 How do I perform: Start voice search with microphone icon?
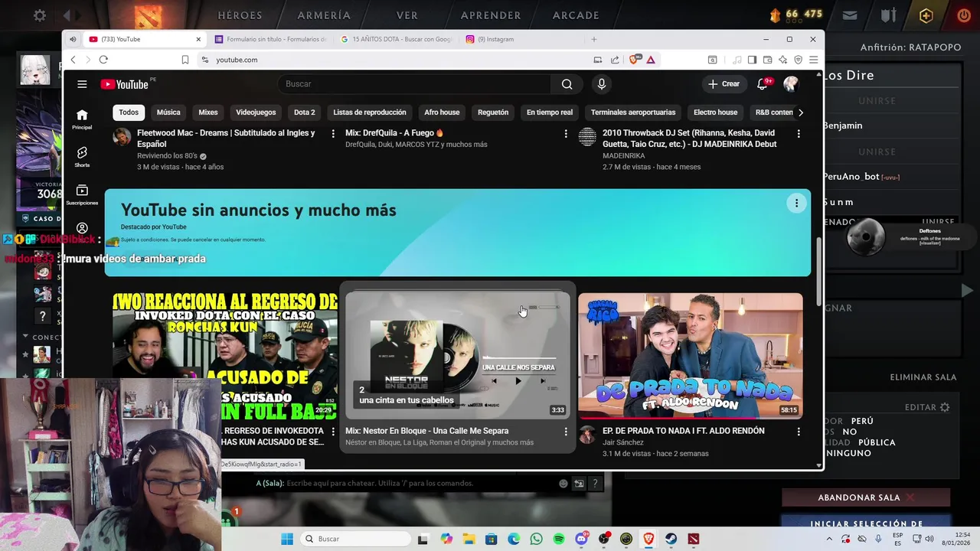point(602,84)
